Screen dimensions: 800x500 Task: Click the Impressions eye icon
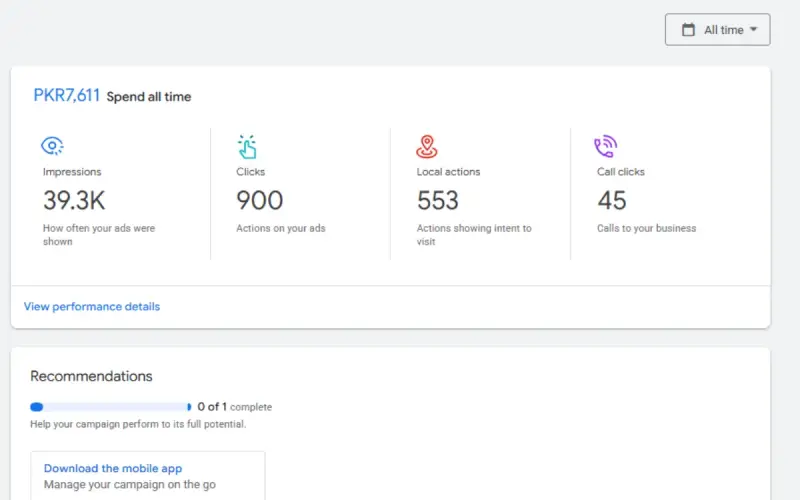click(52, 146)
